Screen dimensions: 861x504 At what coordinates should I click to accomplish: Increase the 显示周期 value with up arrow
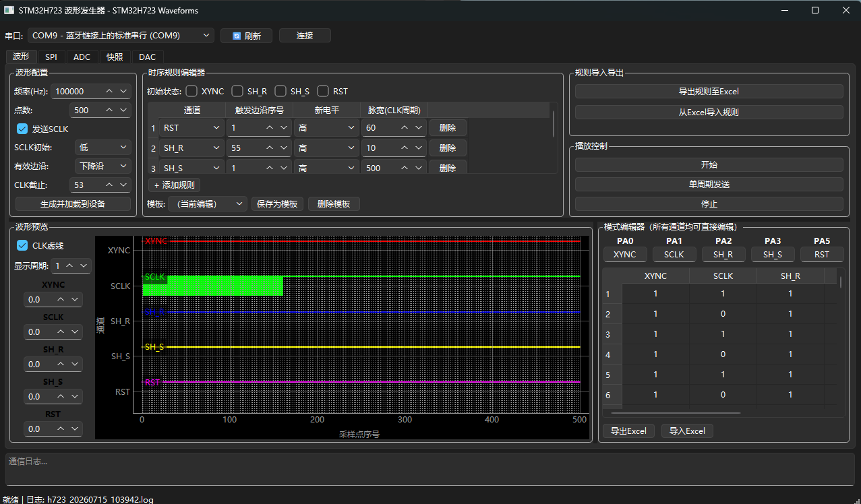69,265
